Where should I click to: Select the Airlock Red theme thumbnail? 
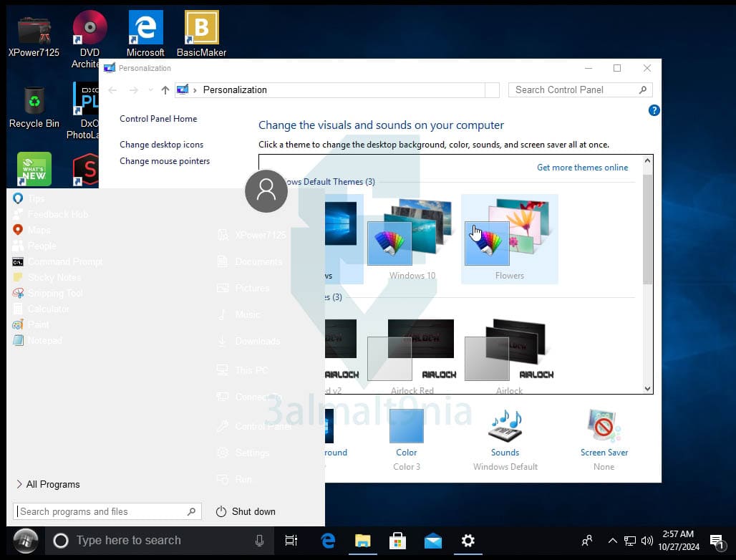(412, 357)
